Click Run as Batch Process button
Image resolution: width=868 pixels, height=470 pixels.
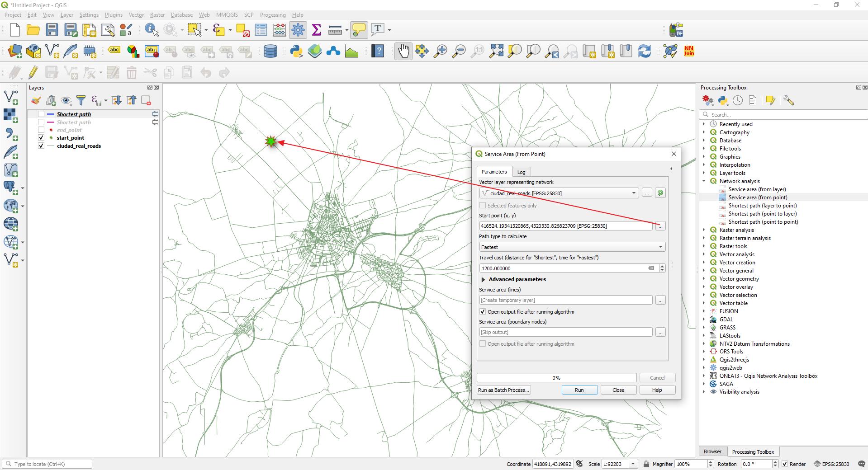tap(503, 390)
